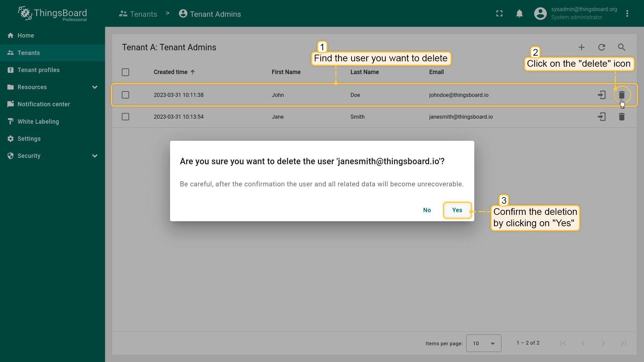Click the plus icon to add user

pyautogui.click(x=582, y=47)
